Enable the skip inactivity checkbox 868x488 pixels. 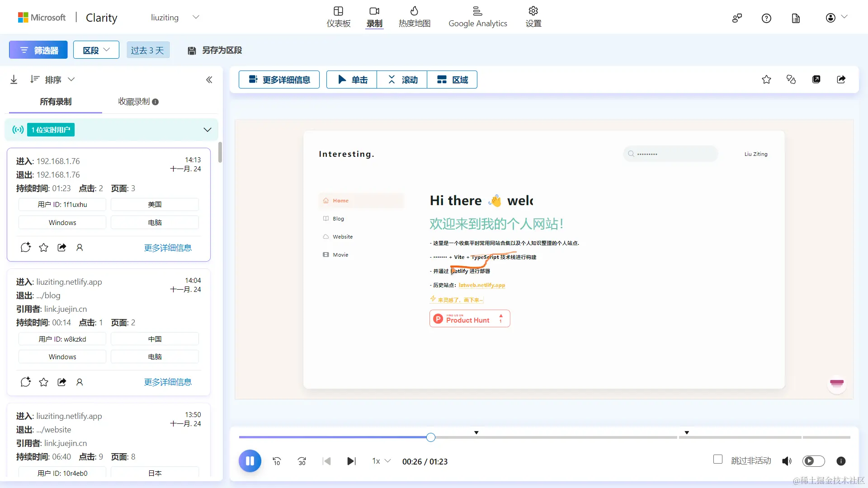[x=718, y=460]
